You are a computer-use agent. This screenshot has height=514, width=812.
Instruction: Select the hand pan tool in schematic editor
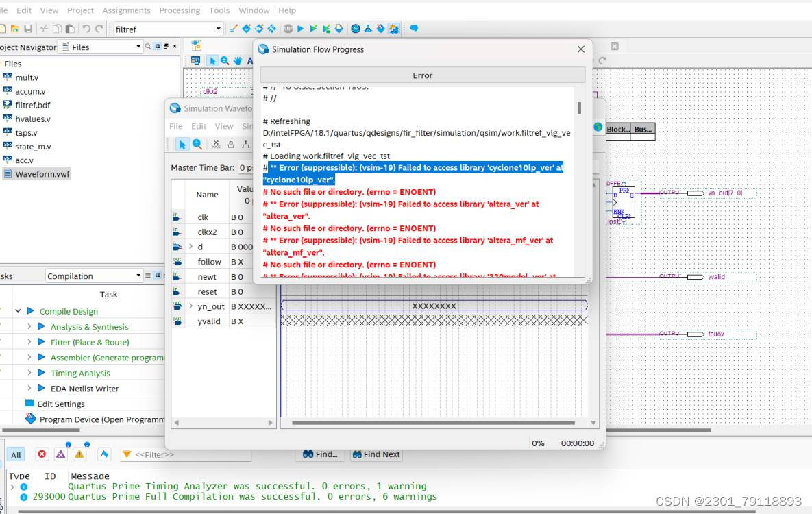click(x=237, y=61)
